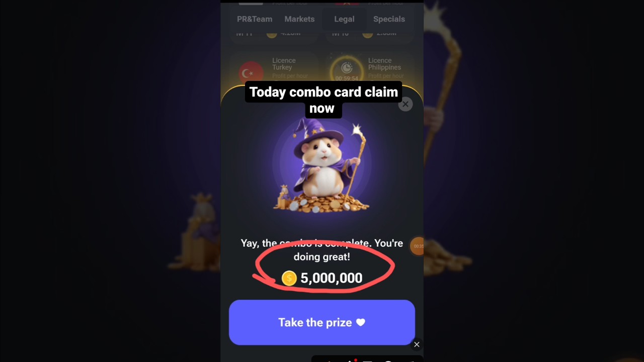The height and width of the screenshot is (362, 644).
Task: Tap the hamster wizard illustration
Action: coord(321,165)
